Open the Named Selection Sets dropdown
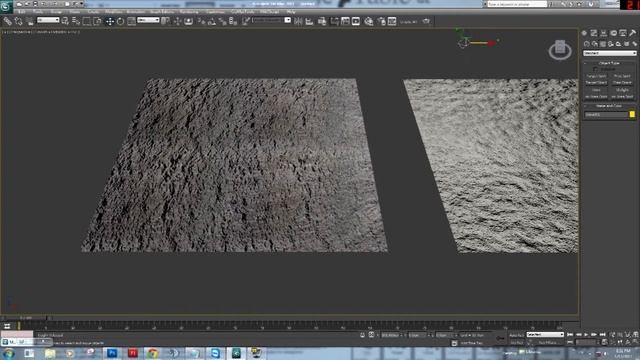This screenshot has height=360, width=640. click(272, 20)
